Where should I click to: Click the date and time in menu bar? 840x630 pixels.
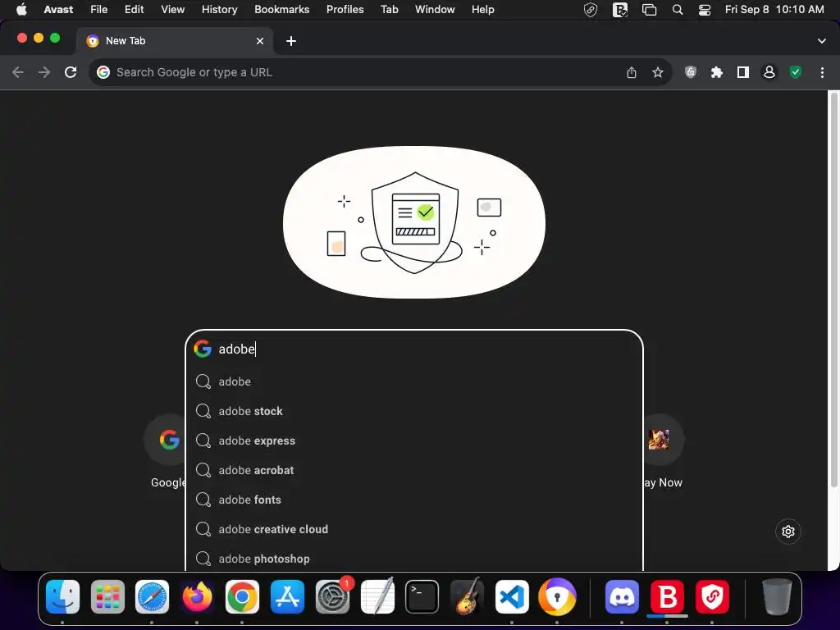tap(774, 10)
